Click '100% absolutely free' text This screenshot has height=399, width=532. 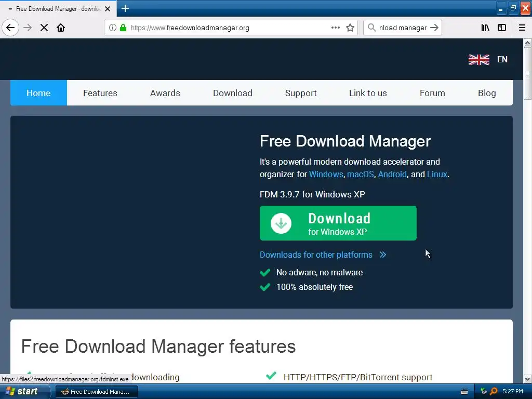tap(314, 287)
